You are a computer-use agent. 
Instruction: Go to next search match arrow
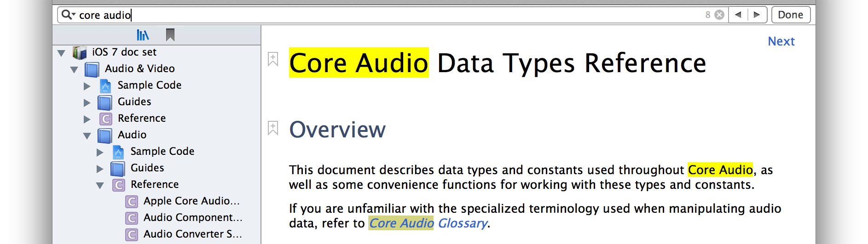[x=757, y=15]
